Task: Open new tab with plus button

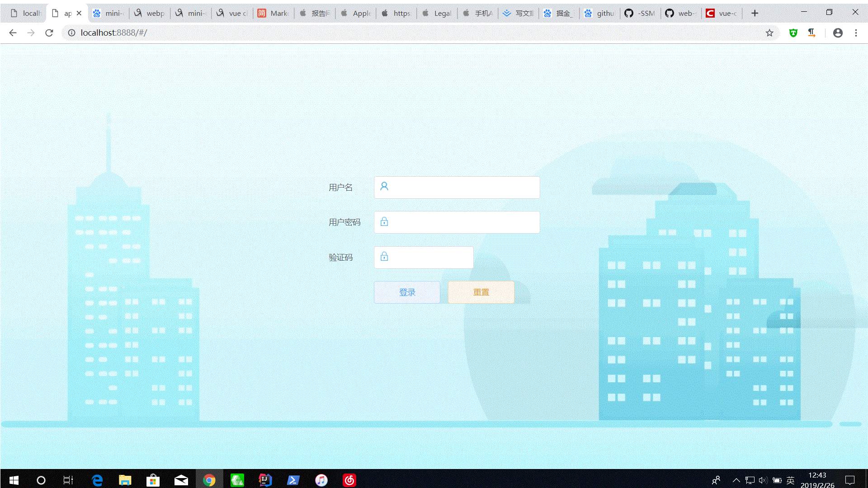Action: click(x=755, y=13)
